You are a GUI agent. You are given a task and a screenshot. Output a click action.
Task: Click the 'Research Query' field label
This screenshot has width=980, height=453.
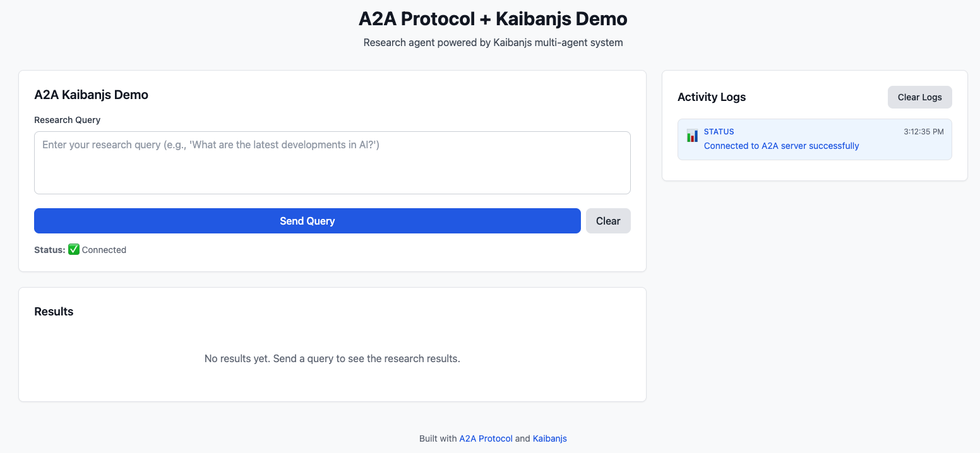pos(67,120)
